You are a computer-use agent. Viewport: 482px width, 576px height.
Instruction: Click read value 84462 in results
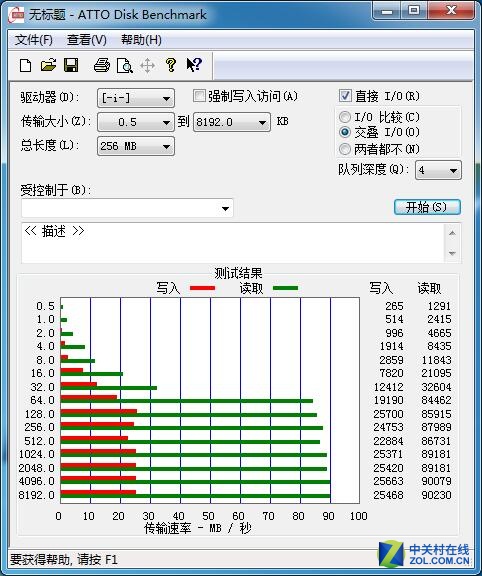(x=436, y=400)
